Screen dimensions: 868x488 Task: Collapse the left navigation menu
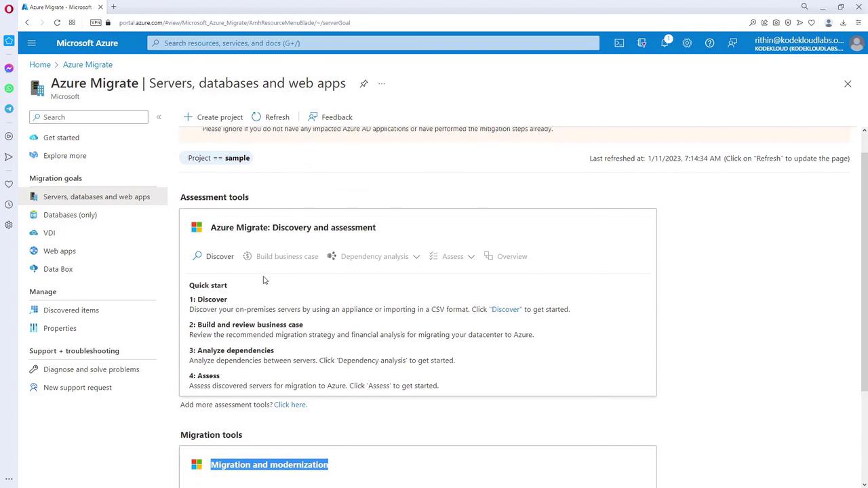click(x=159, y=117)
